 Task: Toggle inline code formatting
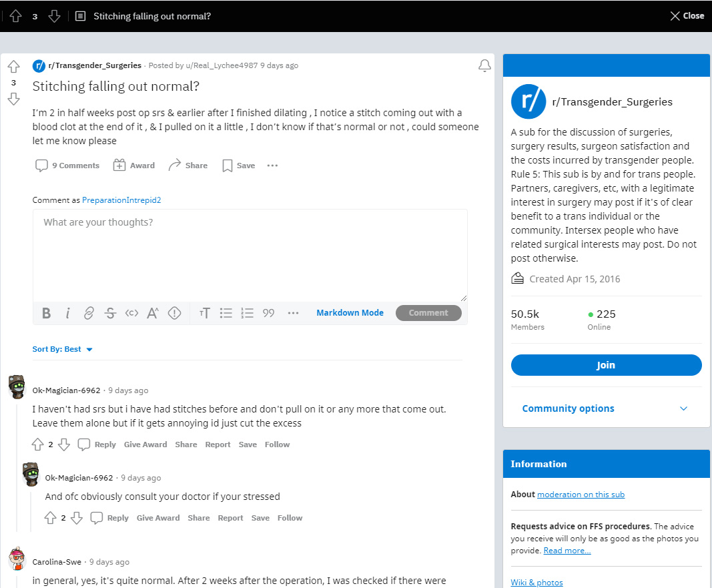(x=131, y=313)
